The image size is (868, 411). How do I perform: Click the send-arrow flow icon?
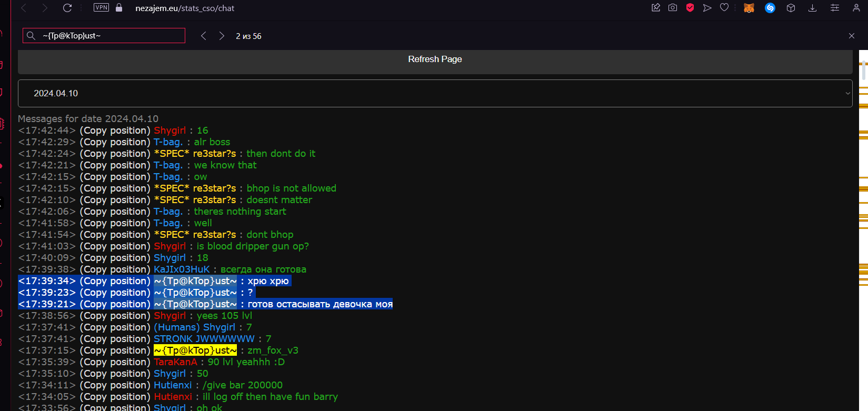click(707, 8)
